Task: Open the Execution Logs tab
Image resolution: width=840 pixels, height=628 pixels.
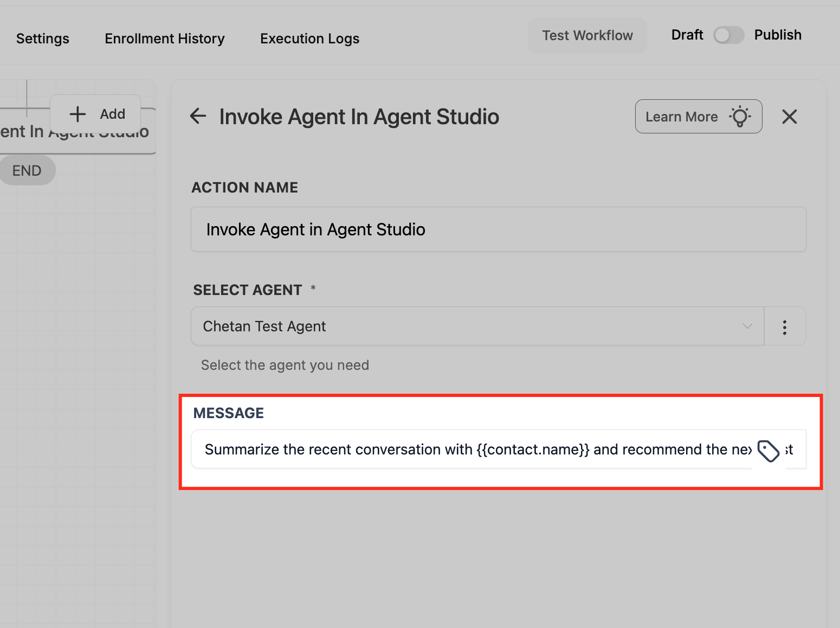Action: point(310,39)
